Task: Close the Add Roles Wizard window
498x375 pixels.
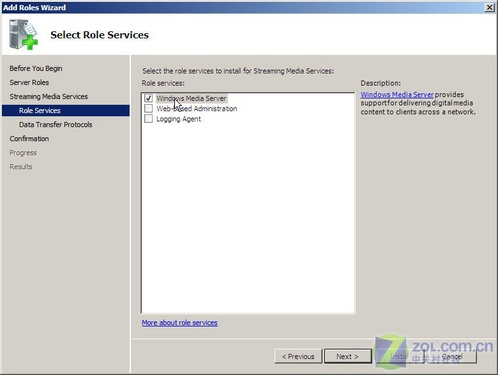Action: click(x=489, y=7)
